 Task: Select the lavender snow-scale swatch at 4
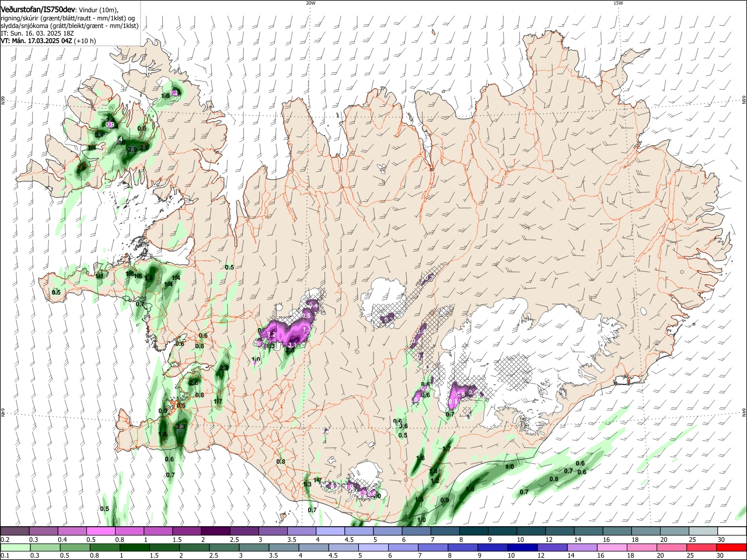click(330, 531)
